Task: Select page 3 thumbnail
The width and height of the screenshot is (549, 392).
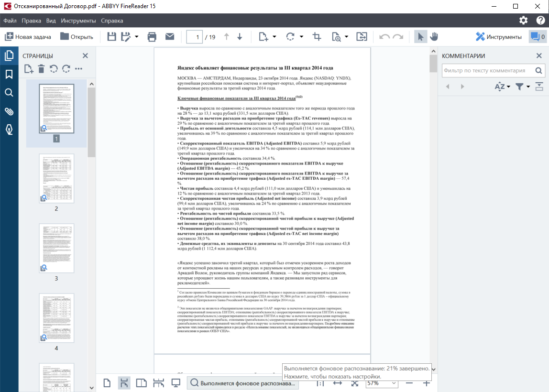Action: pos(56,248)
